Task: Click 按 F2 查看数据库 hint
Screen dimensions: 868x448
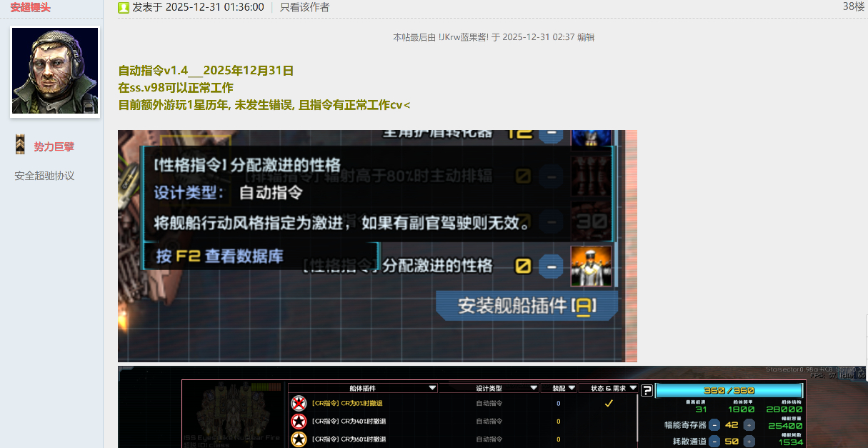Action: point(220,256)
